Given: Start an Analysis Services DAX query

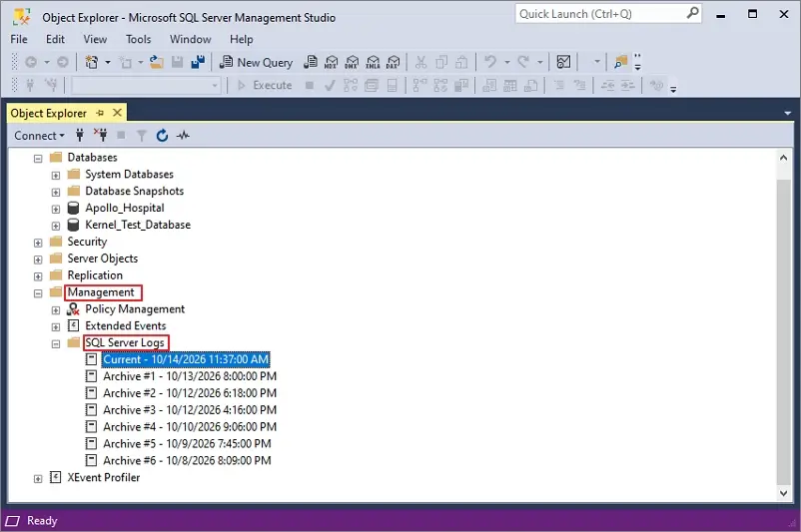Looking at the screenshot, I should click(394, 62).
